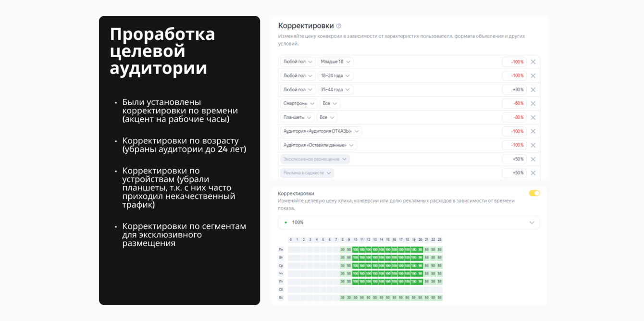Select the hour 20 column header
This screenshot has height=321, width=644.
420,240
